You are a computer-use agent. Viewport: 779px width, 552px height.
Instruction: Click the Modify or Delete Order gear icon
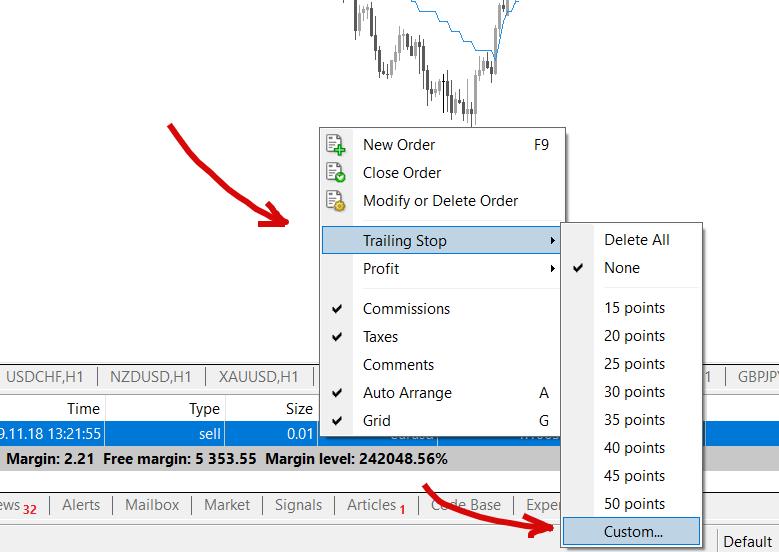(x=336, y=201)
